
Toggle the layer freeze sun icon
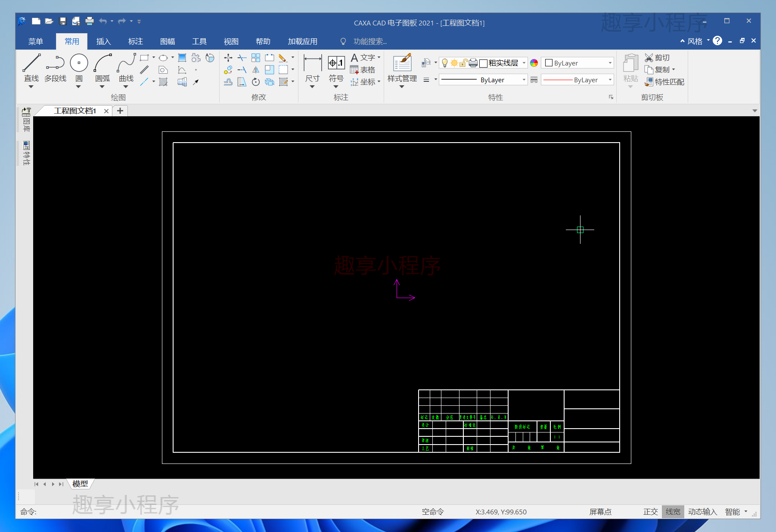(x=454, y=63)
